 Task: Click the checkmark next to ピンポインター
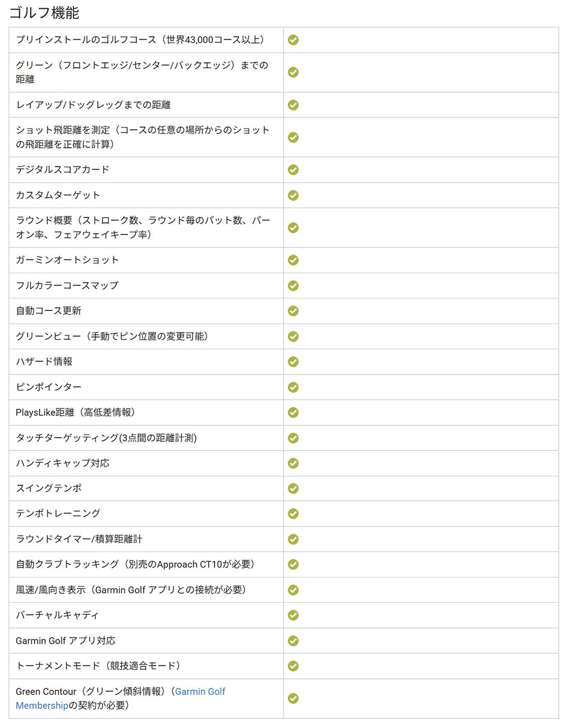[293, 387]
